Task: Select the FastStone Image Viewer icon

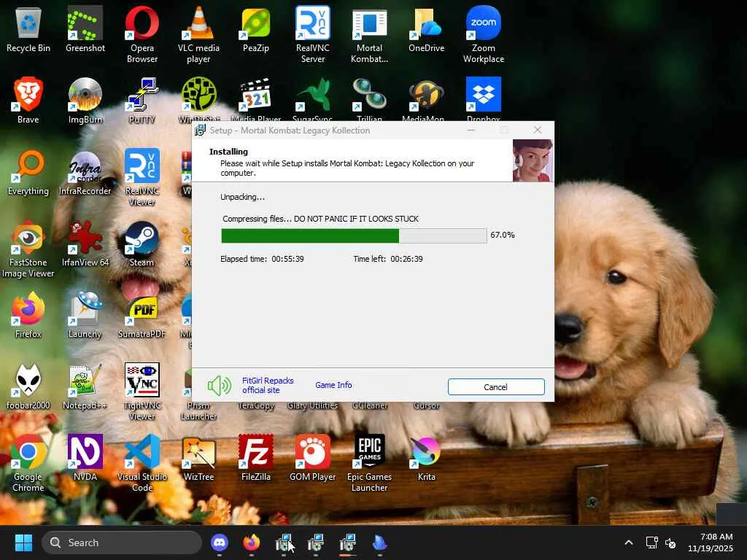Action: click(x=28, y=249)
